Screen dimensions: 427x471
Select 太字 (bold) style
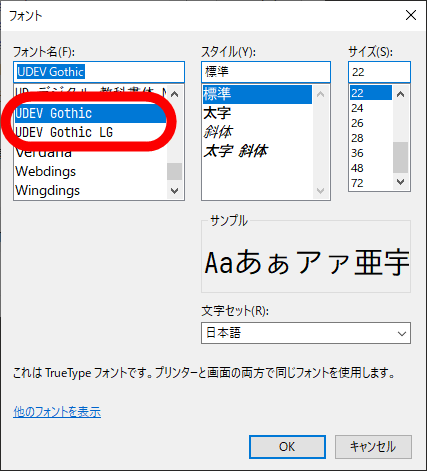257,113
